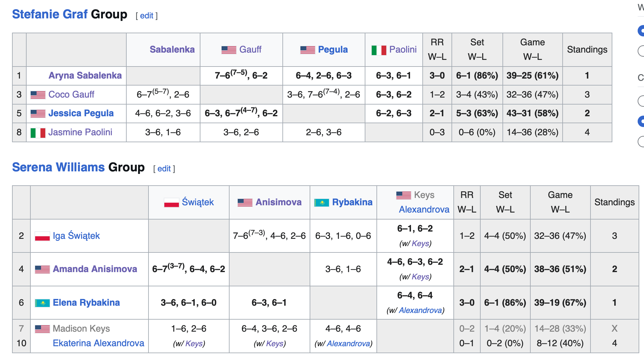Select the first filled radio button at the right edge
Viewport: 644px width, 363px height.
pos(641,31)
